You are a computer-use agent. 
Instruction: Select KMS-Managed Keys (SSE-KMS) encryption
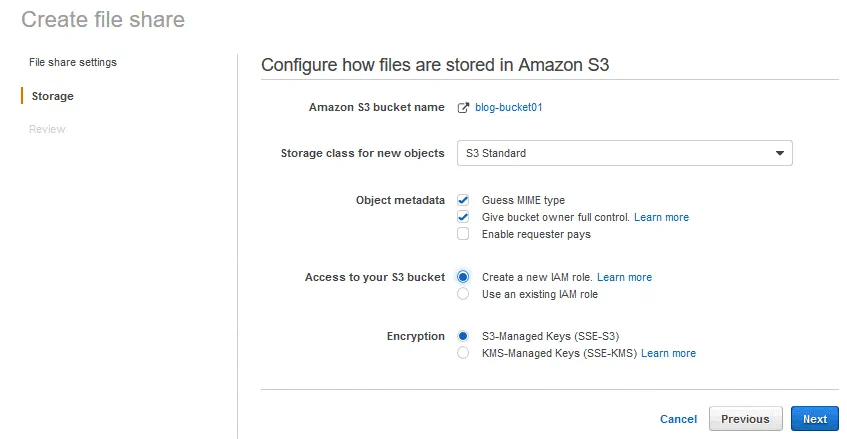(463, 353)
